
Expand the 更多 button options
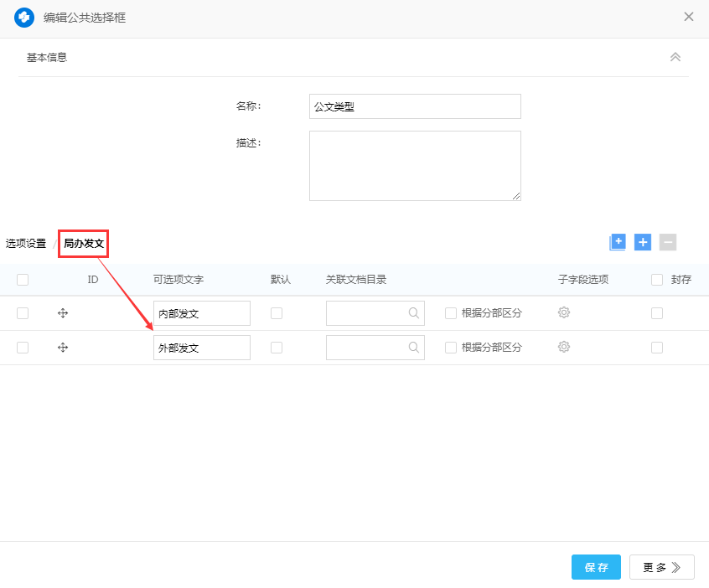click(x=662, y=567)
